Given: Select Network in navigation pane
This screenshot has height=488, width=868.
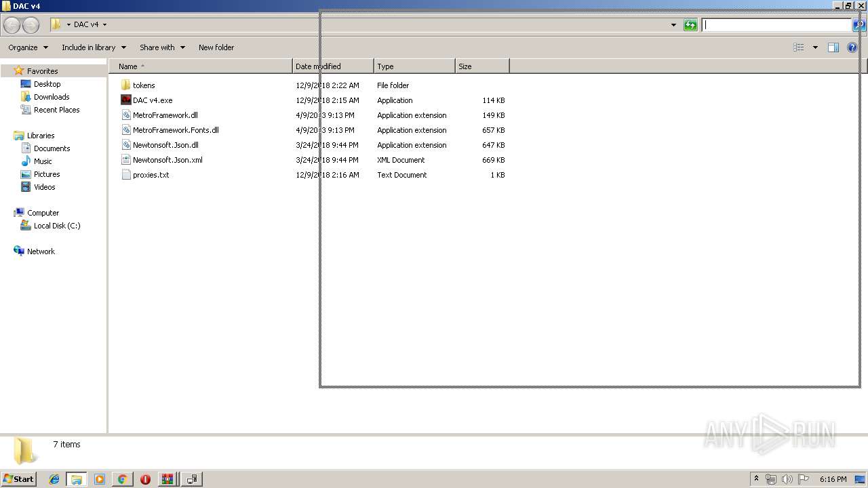Looking at the screenshot, I should 41,251.
